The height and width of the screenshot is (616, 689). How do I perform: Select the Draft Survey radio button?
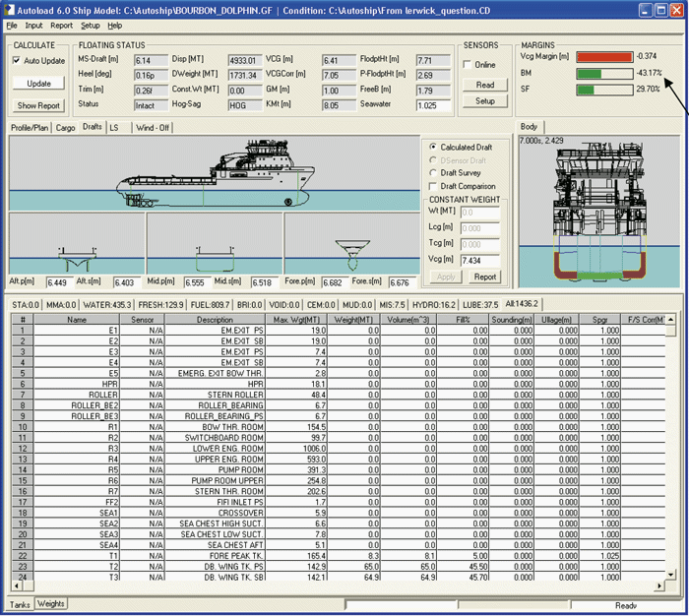(434, 173)
